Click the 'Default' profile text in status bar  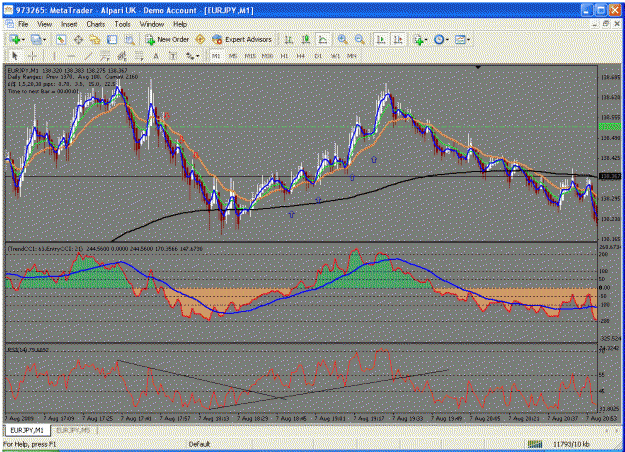[199, 444]
